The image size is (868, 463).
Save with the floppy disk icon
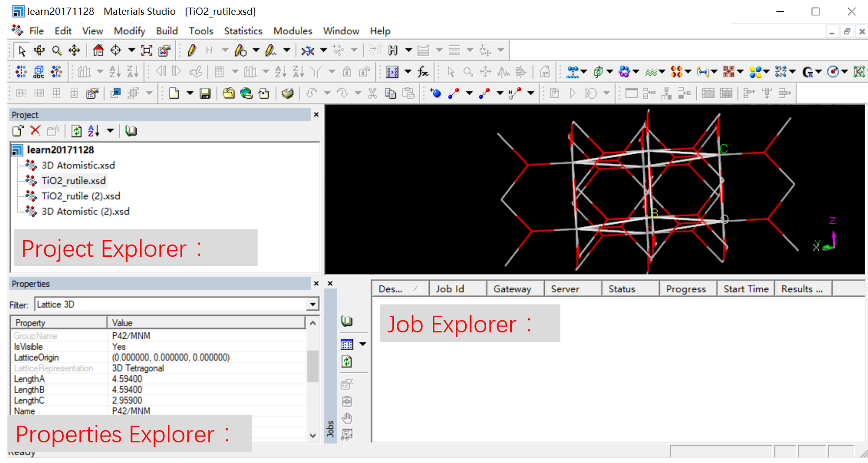[x=205, y=93]
